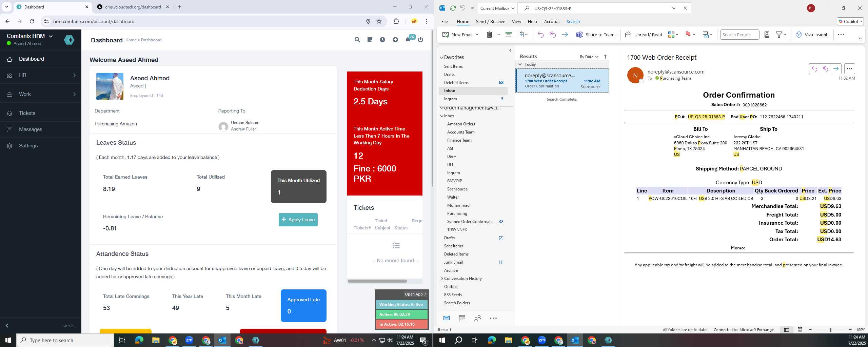Open New Email dropdown arrow
The height and width of the screenshot is (347, 868).
tap(477, 35)
